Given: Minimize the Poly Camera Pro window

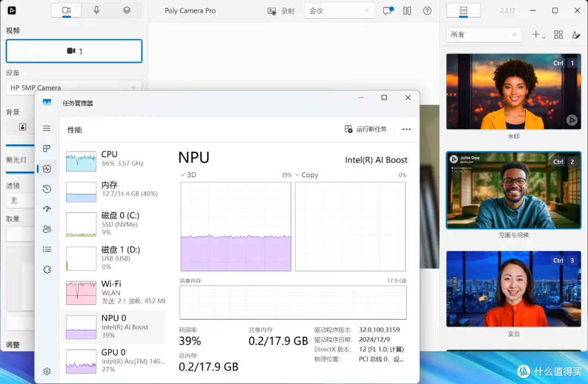Looking at the screenshot, I should pyautogui.click(x=533, y=10).
